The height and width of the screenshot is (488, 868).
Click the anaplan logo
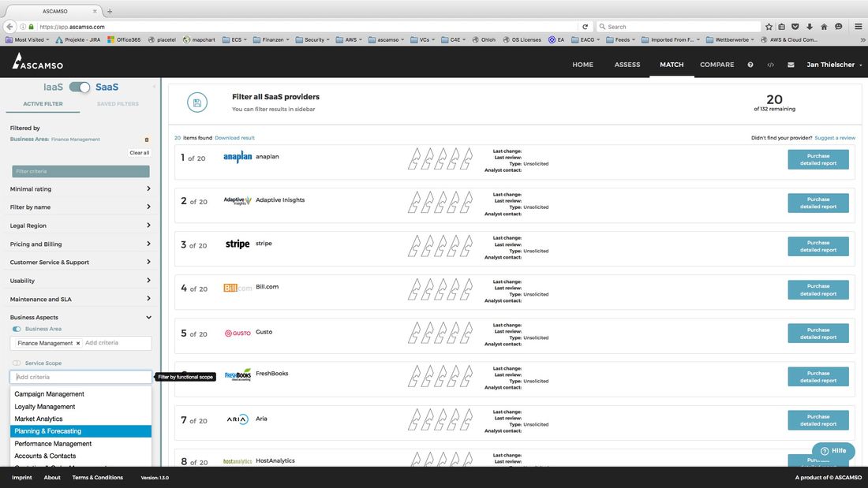coord(238,157)
